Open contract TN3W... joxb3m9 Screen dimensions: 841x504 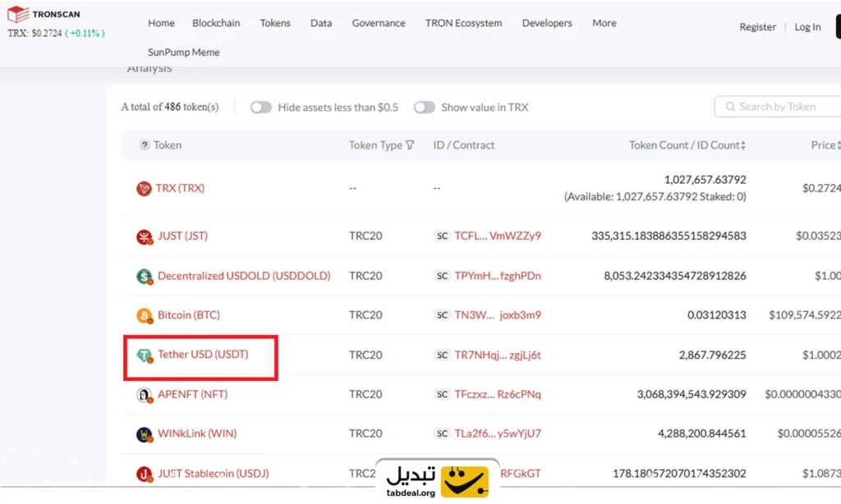(x=498, y=314)
